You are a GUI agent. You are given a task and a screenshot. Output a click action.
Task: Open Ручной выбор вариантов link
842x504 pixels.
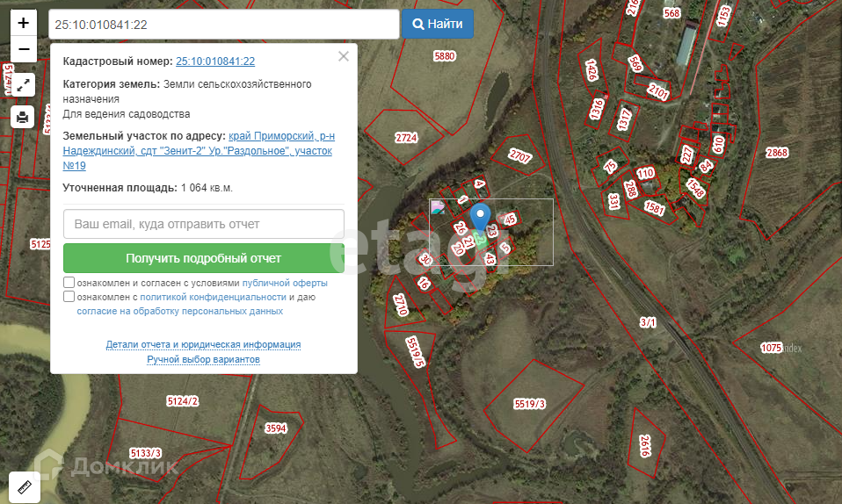(204, 359)
